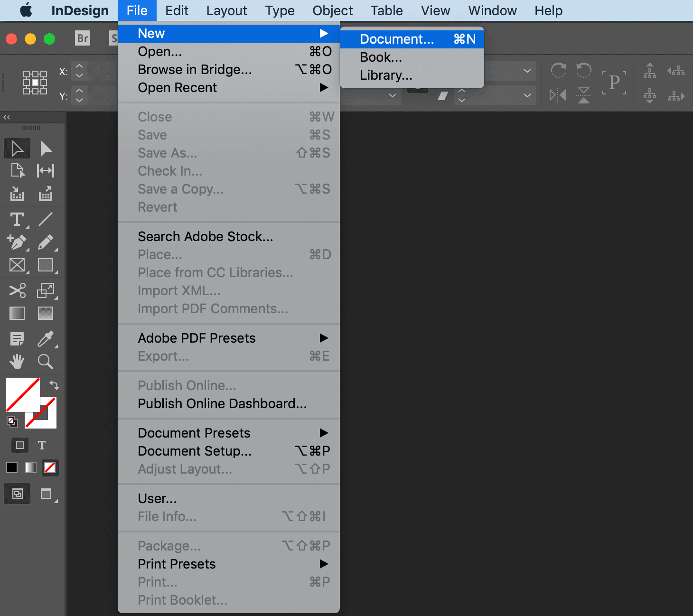The width and height of the screenshot is (693, 616).
Task: Apply solid color button
Action: click(12, 467)
